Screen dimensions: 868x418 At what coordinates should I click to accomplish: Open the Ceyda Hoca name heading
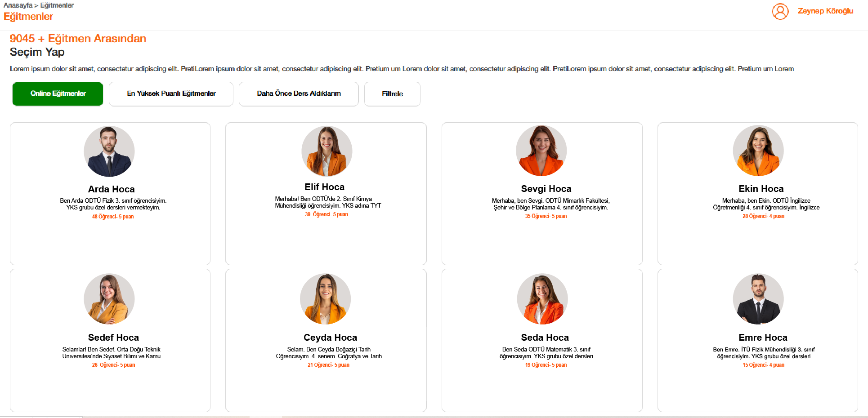[330, 338]
